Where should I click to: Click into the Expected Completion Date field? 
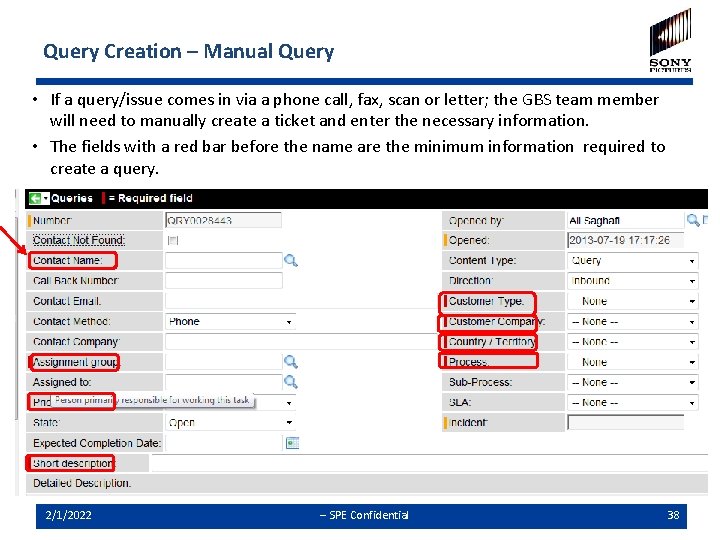point(224,443)
